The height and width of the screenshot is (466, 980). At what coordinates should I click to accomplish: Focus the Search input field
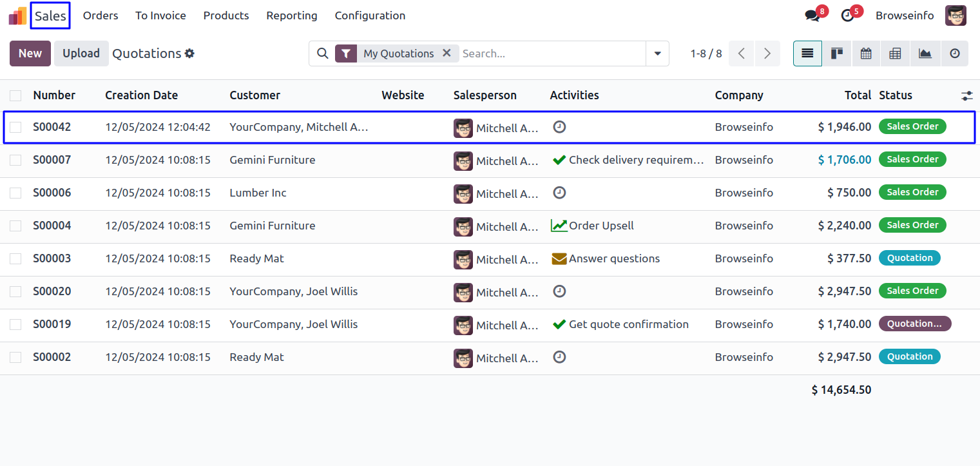coord(551,53)
